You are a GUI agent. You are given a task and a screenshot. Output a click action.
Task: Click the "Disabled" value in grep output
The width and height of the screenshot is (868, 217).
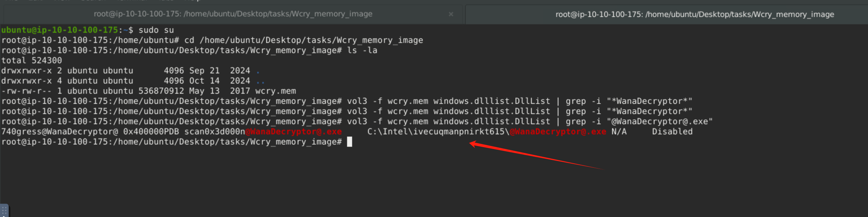coord(672,132)
